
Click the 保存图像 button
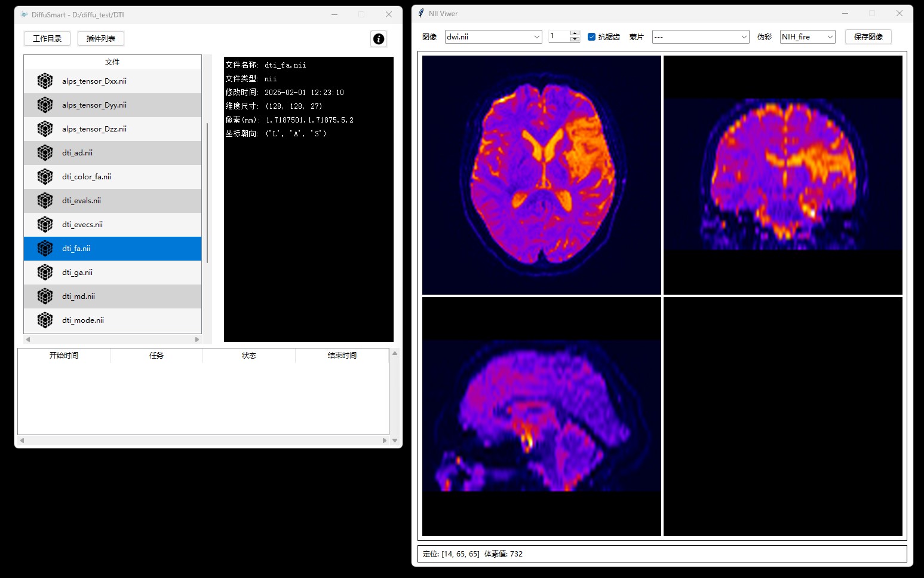click(x=868, y=37)
